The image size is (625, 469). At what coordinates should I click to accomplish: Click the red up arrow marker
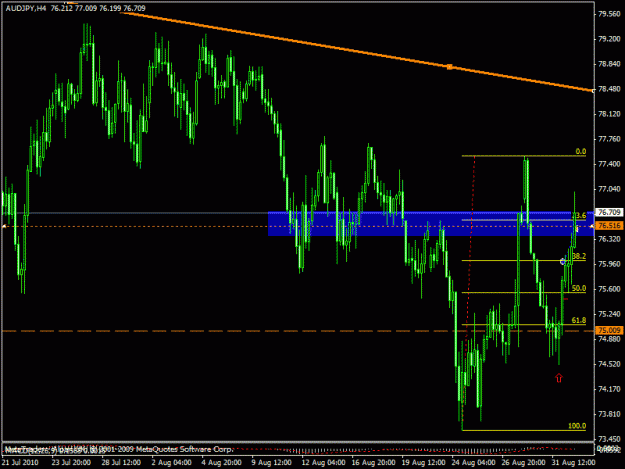tap(559, 377)
